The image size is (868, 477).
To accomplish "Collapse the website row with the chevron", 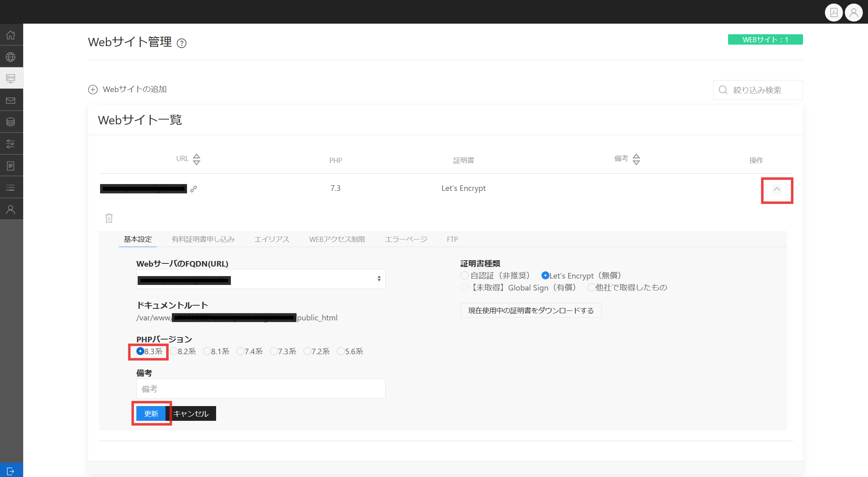I will (x=777, y=189).
